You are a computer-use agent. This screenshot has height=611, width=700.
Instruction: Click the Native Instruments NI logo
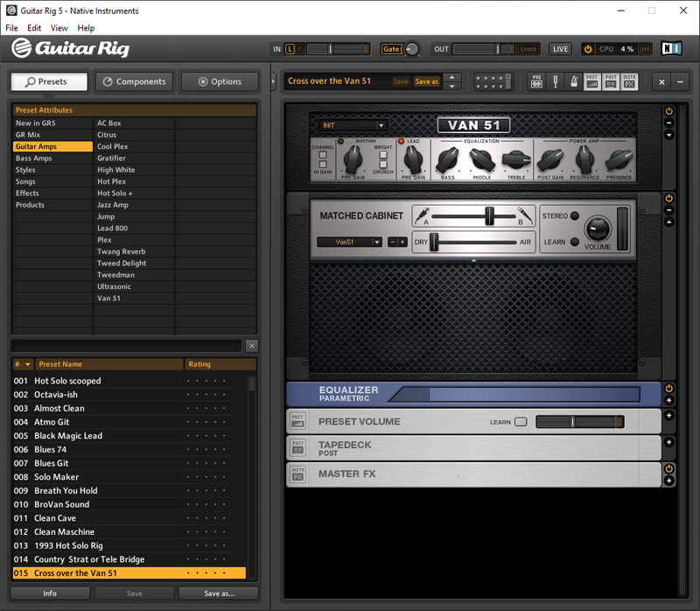click(x=672, y=49)
